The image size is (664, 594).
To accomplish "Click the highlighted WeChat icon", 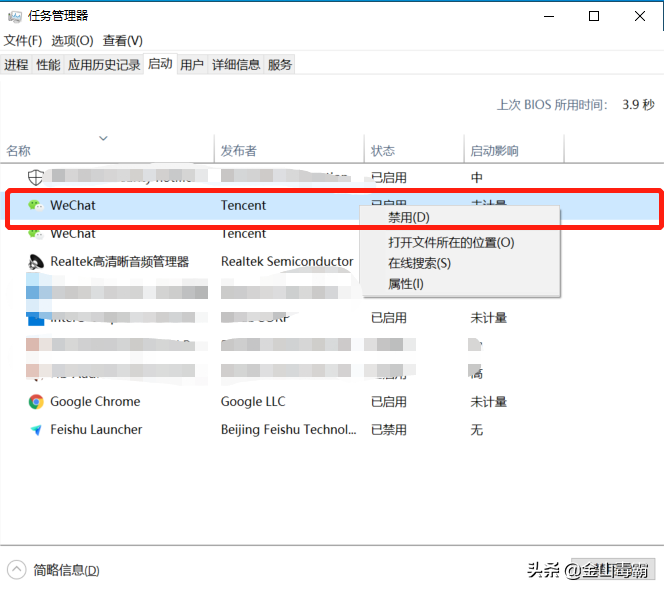I will [36, 206].
